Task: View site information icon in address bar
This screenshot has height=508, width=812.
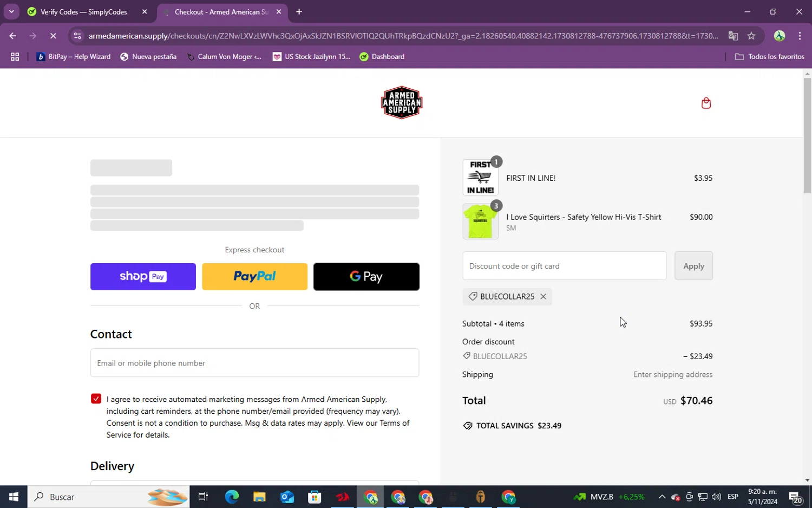Action: tap(77, 36)
